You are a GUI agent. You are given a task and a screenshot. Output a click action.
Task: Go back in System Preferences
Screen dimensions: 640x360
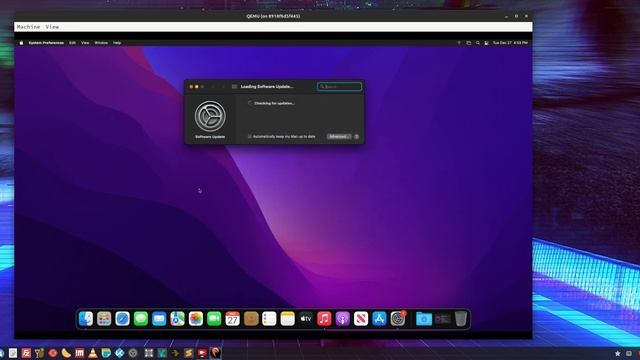[213, 87]
